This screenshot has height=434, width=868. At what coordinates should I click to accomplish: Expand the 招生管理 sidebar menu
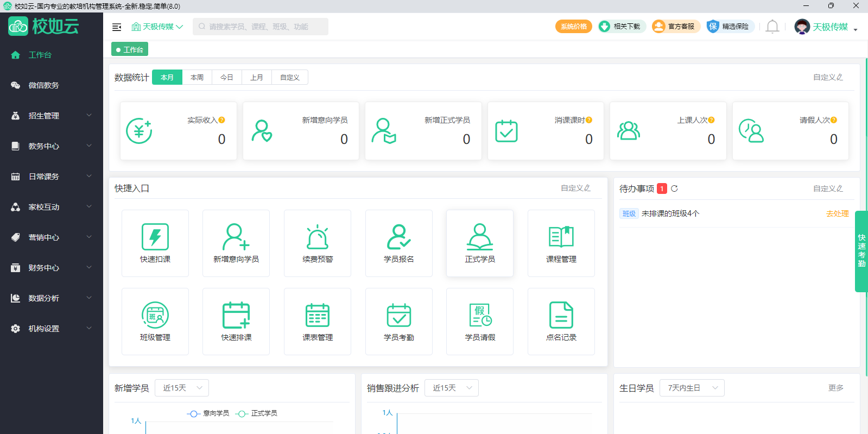52,116
